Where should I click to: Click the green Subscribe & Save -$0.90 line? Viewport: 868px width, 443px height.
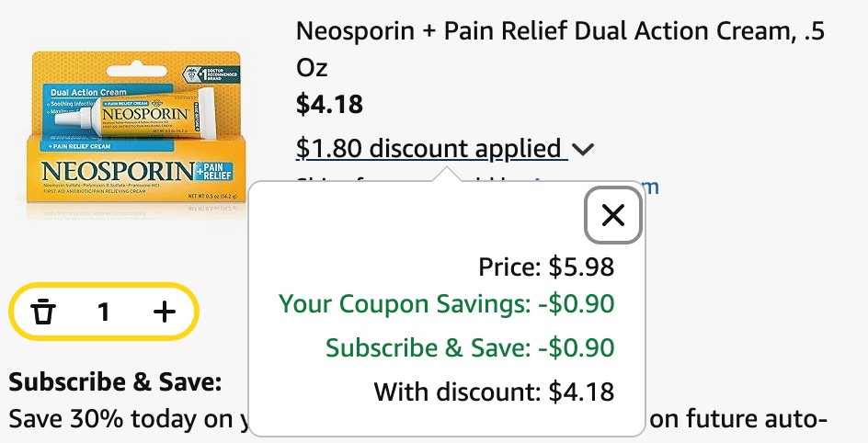coord(470,347)
